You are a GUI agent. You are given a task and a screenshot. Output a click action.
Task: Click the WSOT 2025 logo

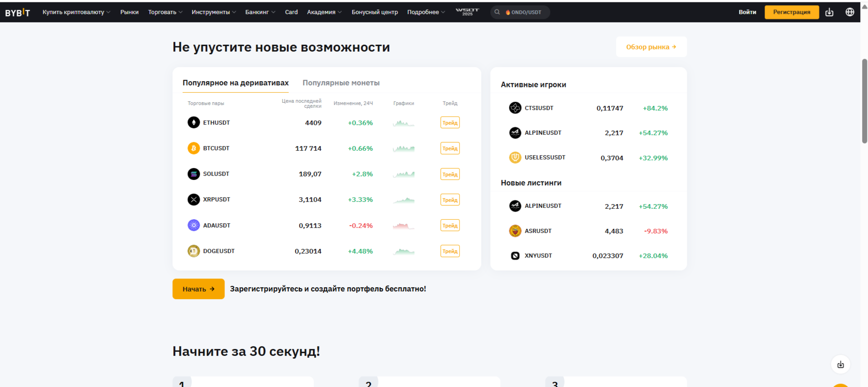tap(467, 12)
